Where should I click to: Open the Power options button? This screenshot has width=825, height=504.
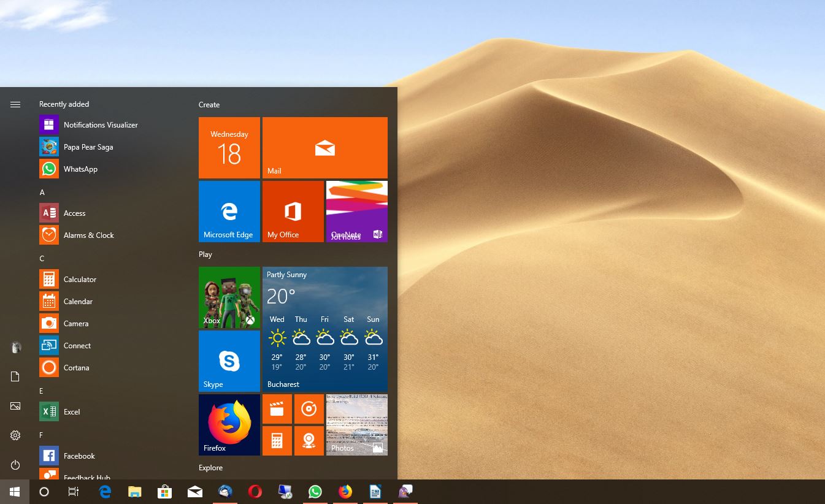coord(15,465)
